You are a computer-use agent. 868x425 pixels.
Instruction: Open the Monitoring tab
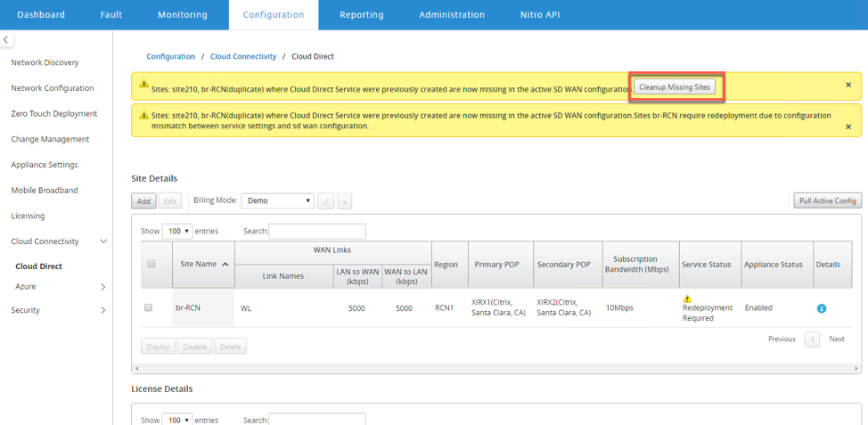tap(183, 15)
